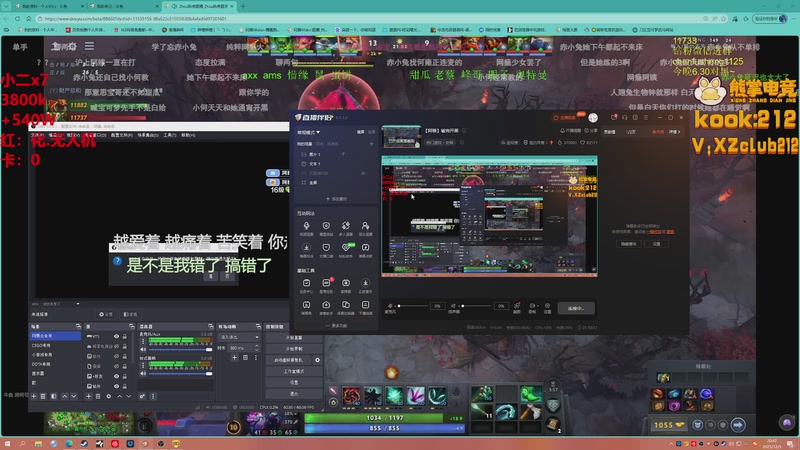This screenshot has height=450, width=800.
Task: Toggle lock of cloud-icon source row
Action: [x=124, y=346]
